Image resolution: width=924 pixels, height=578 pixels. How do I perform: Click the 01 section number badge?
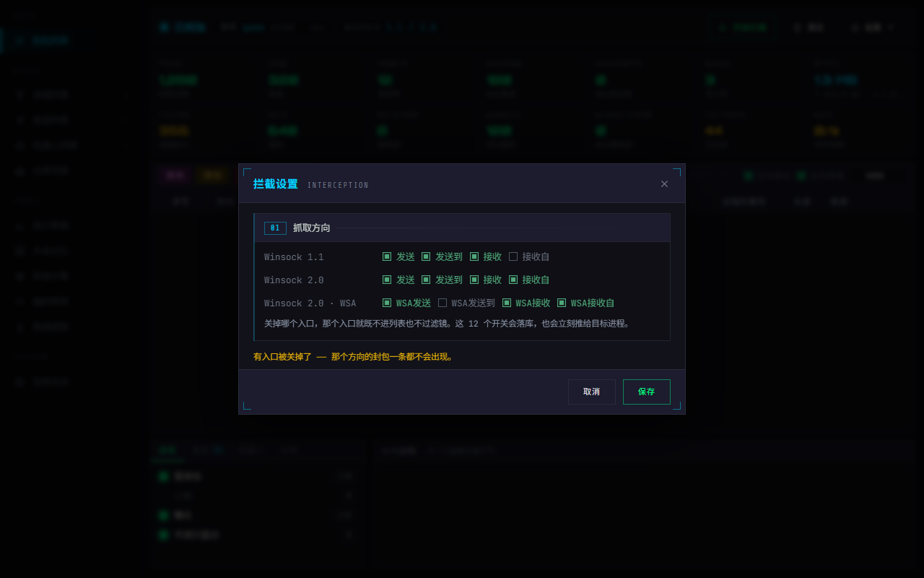coord(275,228)
